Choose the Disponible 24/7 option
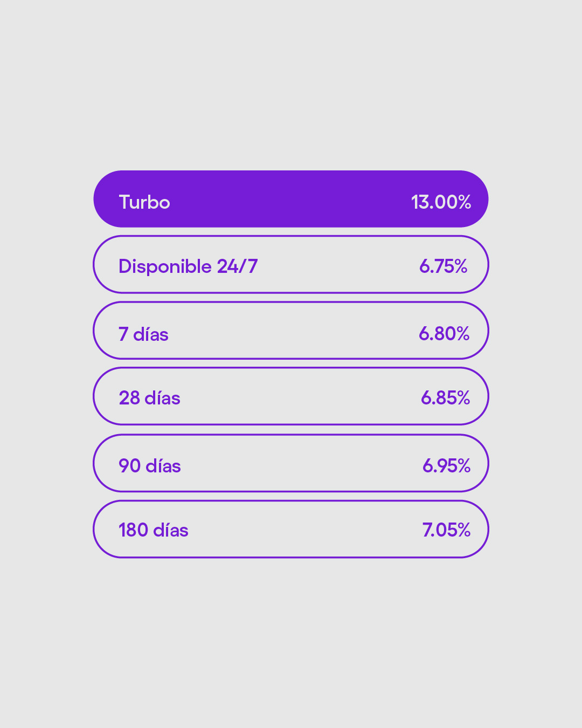Image resolution: width=582 pixels, height=728 pixels. [x=291, y=264]
